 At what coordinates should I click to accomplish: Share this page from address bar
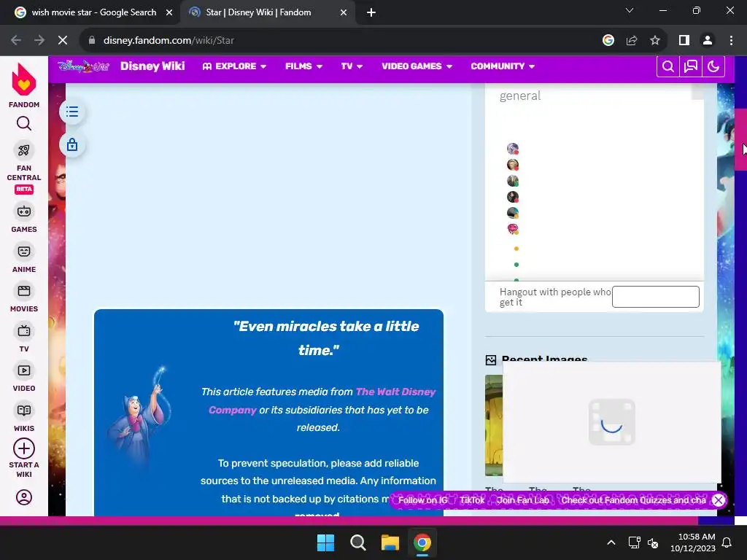click(632, 41)
